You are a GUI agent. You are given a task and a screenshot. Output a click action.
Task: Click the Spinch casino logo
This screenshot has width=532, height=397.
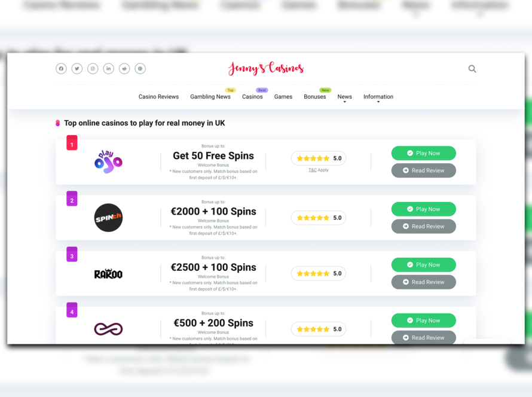tap(108, 218)
